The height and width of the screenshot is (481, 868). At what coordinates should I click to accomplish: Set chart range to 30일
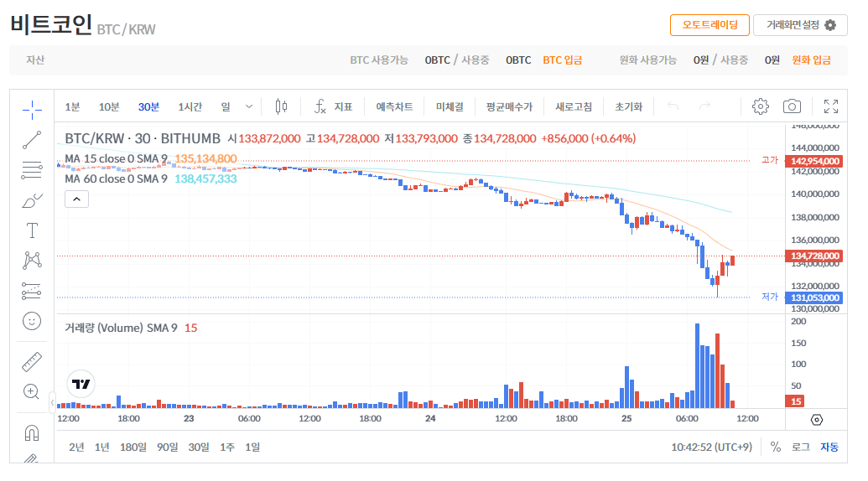[199, 447]
